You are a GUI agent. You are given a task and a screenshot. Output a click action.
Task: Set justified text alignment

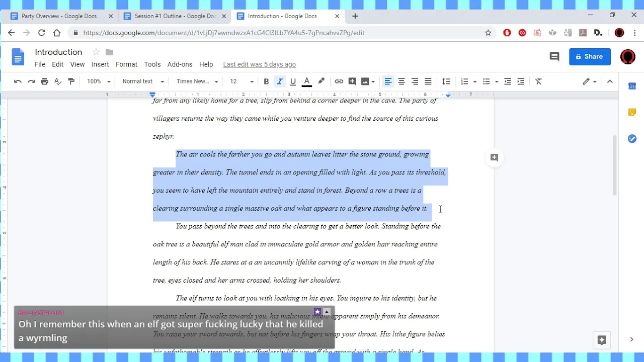(428, 81)
